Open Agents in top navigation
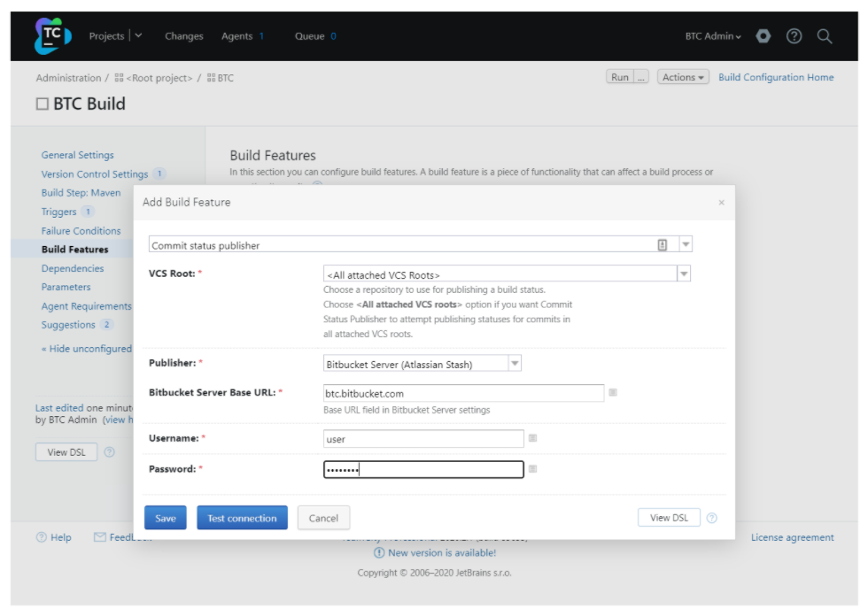 237,36
